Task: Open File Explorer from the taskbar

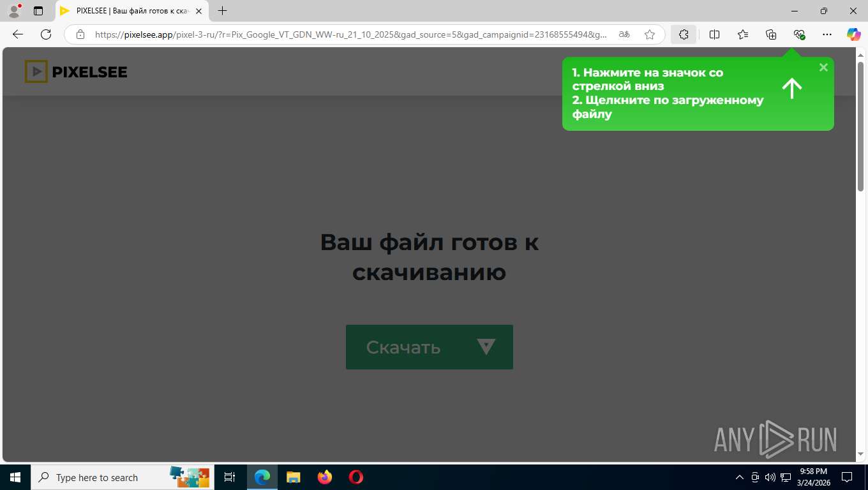Action: click(293, 477)
